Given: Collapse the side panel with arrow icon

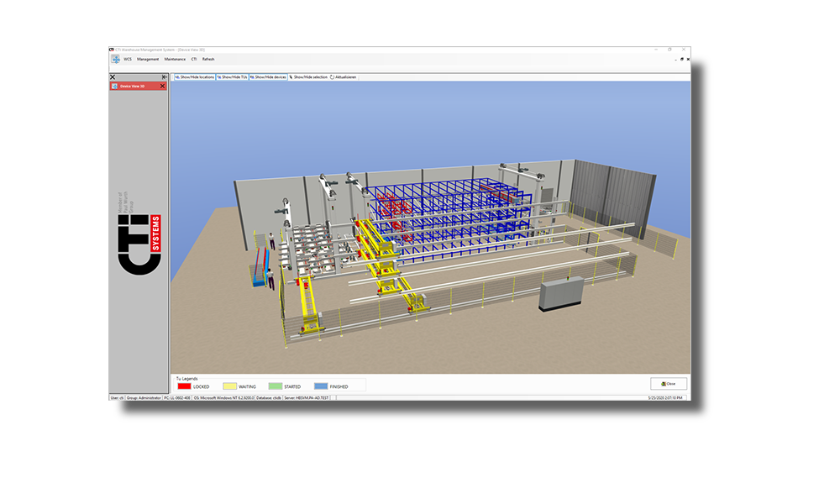Looking at the screenshot, I should pos(165,77).
